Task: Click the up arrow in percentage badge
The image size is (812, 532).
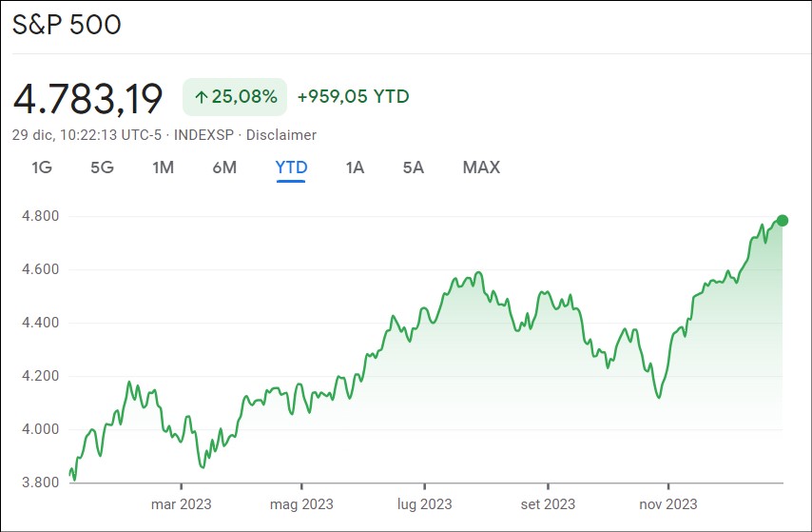Action: point(202,97)
